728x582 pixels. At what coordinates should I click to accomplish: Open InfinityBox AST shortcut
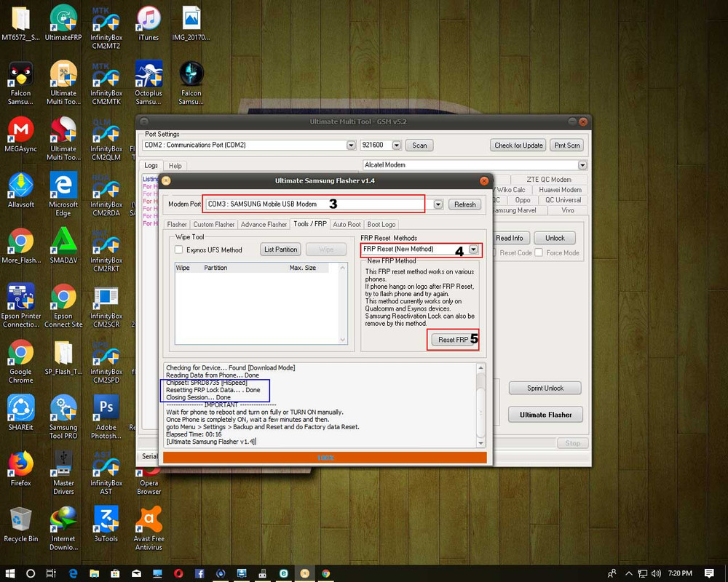click(106, 472)
